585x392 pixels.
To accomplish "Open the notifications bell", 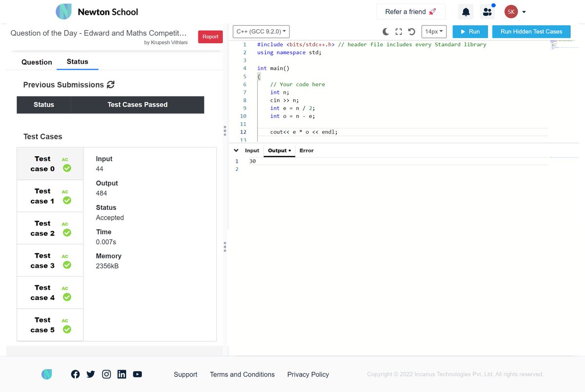I will (x=466, y=12).
